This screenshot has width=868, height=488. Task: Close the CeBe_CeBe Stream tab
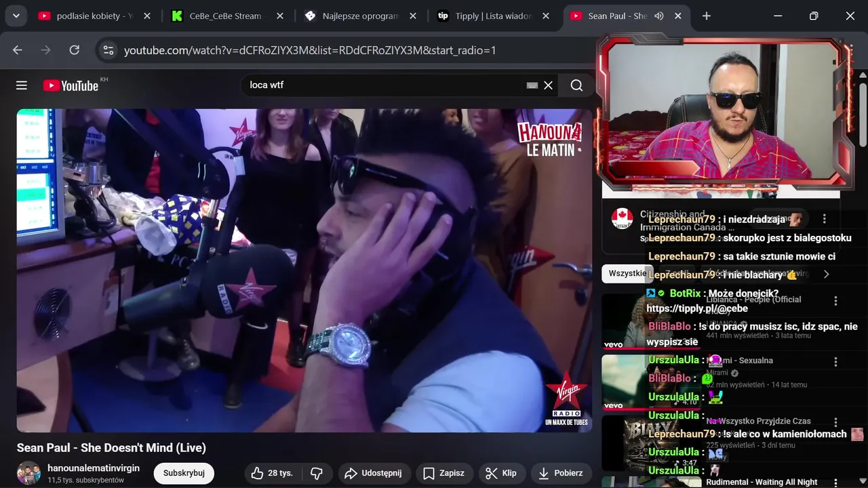point(280,16)
